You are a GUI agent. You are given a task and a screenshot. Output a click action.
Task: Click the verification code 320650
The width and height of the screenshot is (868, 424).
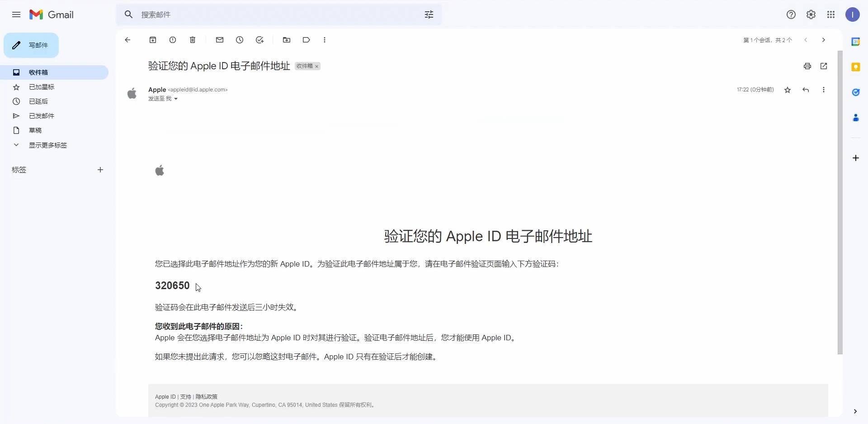coord(172,286)
